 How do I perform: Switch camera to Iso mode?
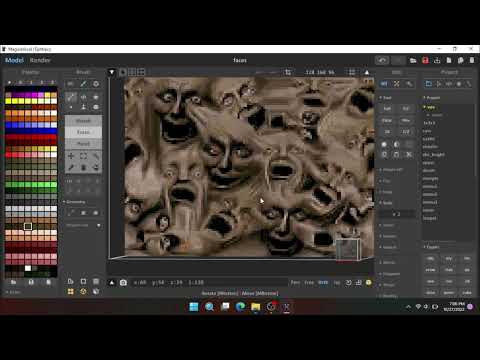pyautogui.click(x=337, y=283)
